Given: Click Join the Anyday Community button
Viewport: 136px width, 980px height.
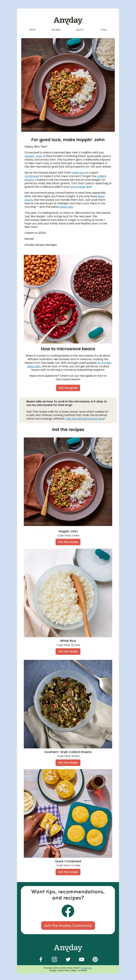Looking at the screenshot, I should (x=68, y=926).
